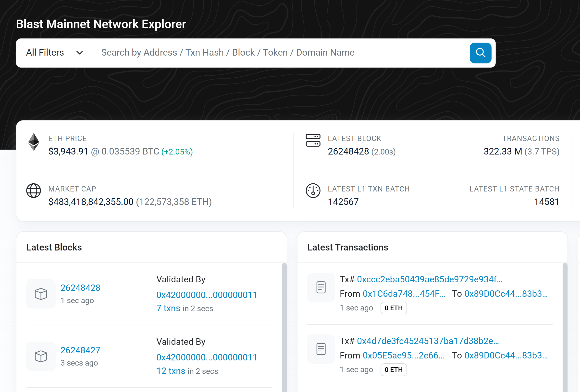The image size is (580, 392).
Task: Open the 7 txns link for latest block
Action: (x=168, y=308)
